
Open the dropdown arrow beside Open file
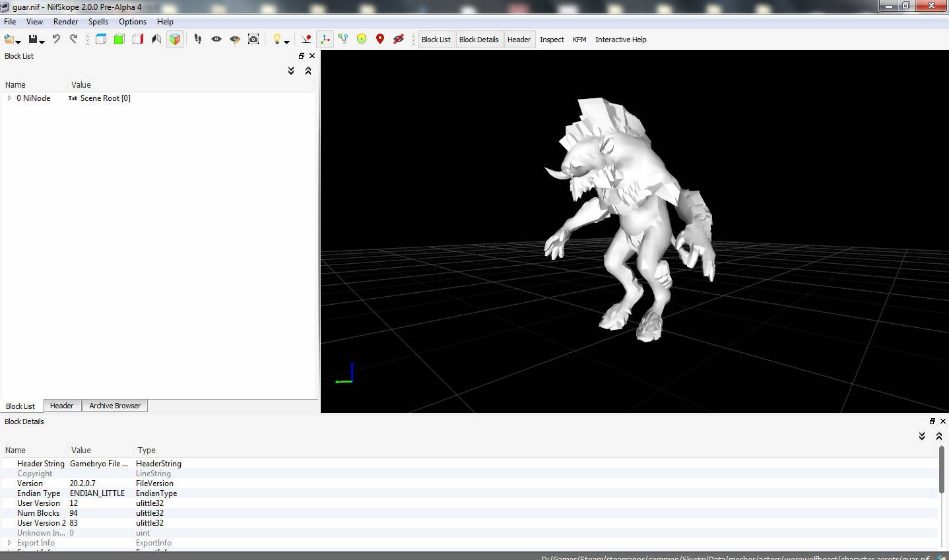point(18,42)
